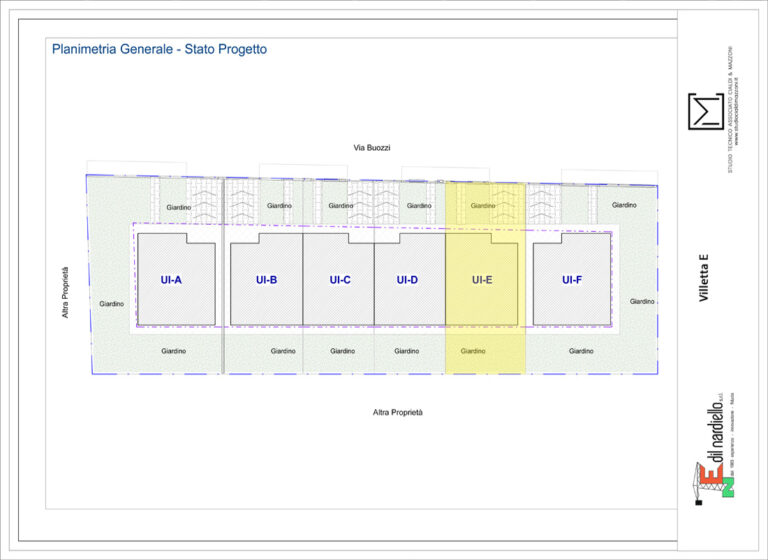
Task: Select the Studio Tecnico Associato vertical text
Action: pos(730,109)
